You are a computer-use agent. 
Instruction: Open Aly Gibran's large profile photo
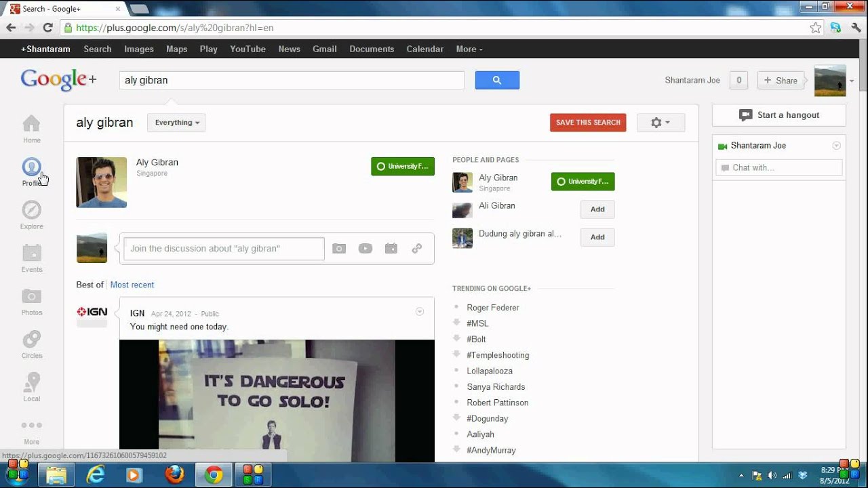coord(102,182)
